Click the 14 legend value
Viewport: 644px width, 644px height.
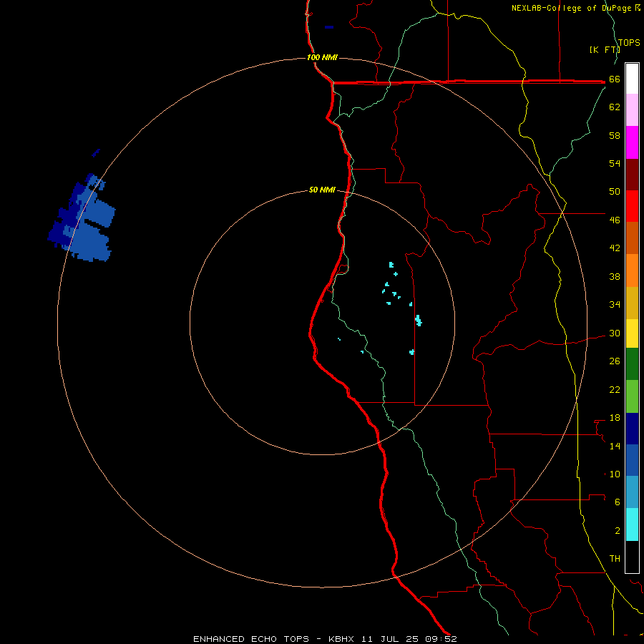click(615, 446)
